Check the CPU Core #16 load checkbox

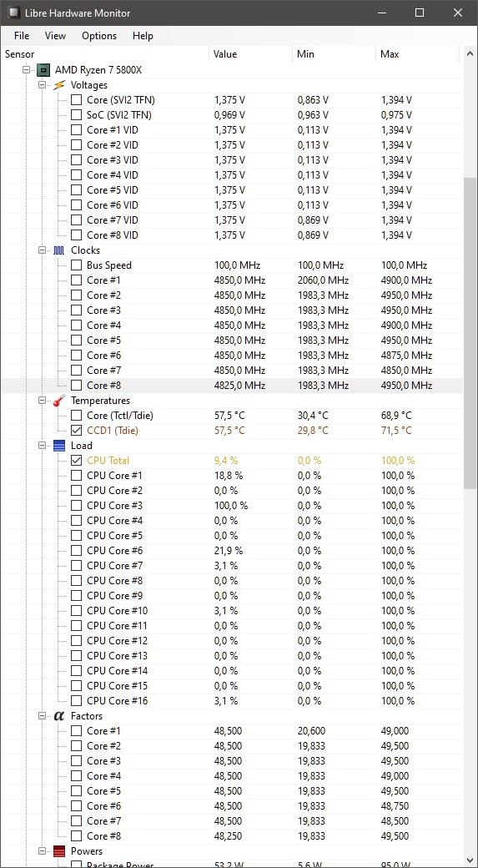pyautogui.click(x=77, y=700)
